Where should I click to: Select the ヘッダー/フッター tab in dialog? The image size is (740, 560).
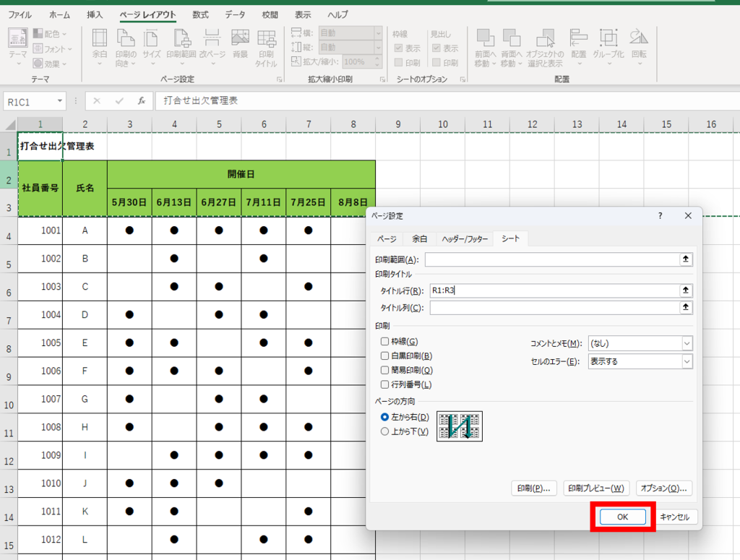[x=465, y=239]
